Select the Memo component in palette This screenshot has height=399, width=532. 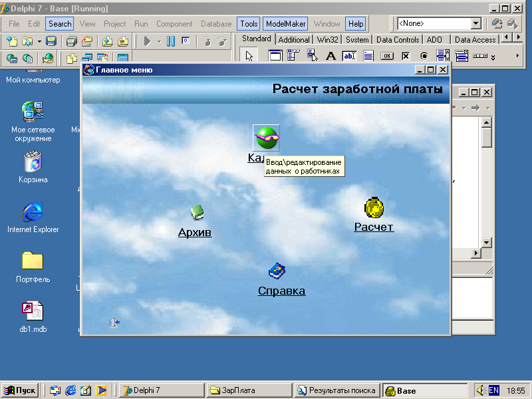(x=368, y=56)
